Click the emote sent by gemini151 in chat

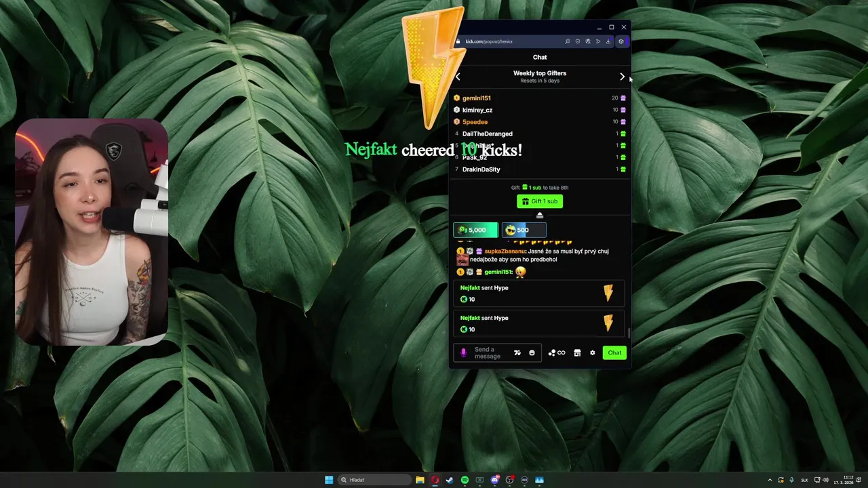tap(520, 272)
